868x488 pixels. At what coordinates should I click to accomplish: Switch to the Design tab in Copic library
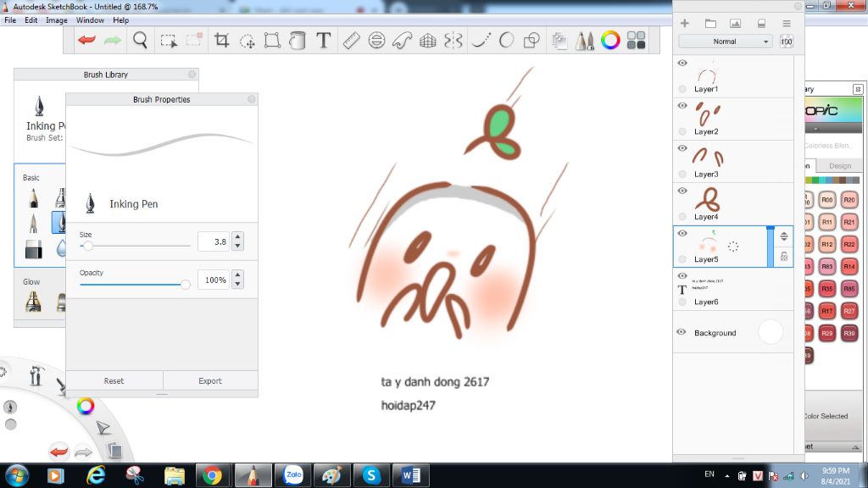pyautogui.click(x=840, y=165)
